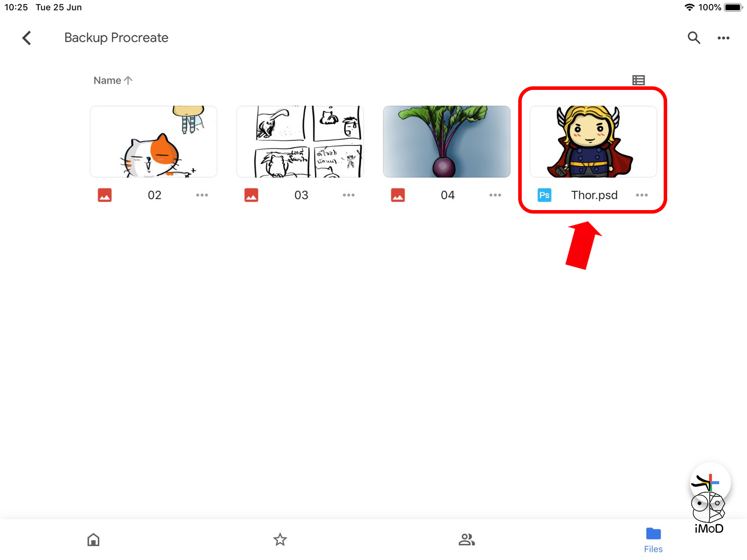Open more options for file 03
The height and width of the screenshot is (560, 747).
(x=348, y=195)
